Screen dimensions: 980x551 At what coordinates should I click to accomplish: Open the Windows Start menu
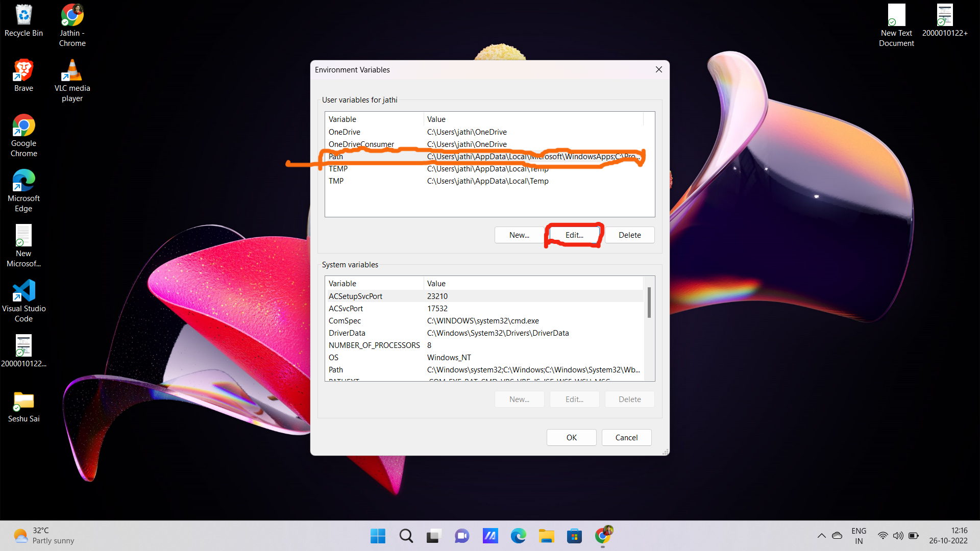coord(378,536)
